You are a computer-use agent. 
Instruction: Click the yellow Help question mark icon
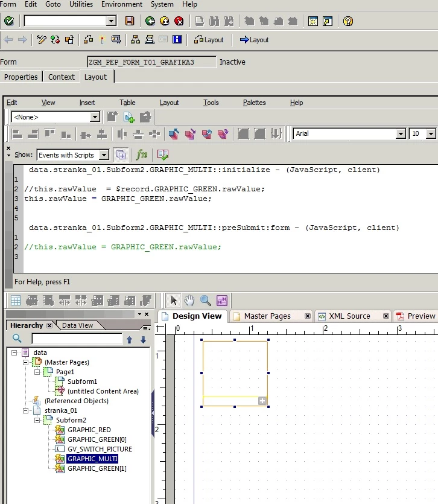coord(348,21)
